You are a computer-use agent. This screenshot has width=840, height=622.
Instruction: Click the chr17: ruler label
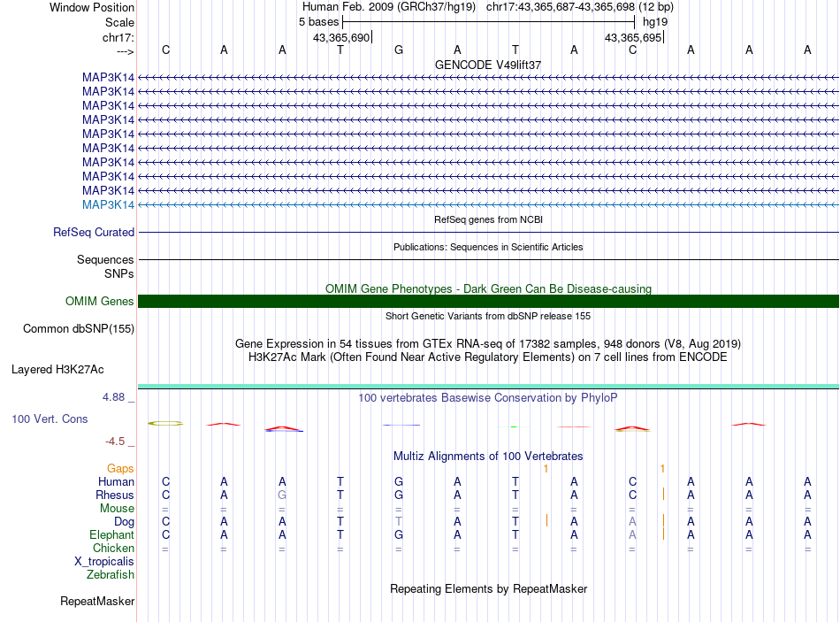pyautogui.click(x=118, y=37)
